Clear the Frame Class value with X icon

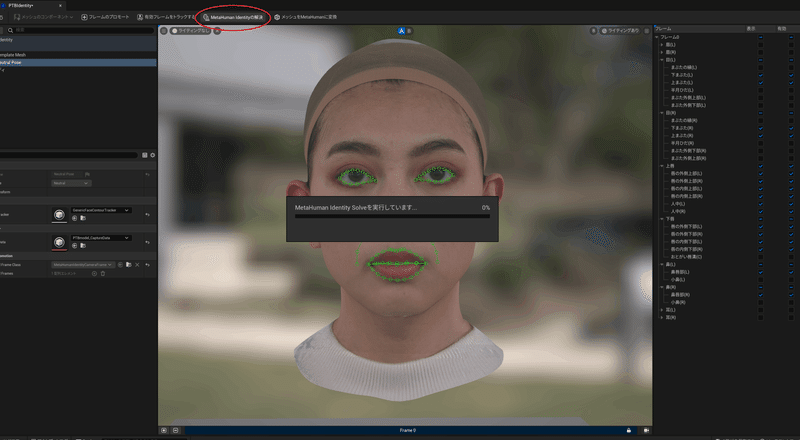pyautogui.click(x=137, y=265)
